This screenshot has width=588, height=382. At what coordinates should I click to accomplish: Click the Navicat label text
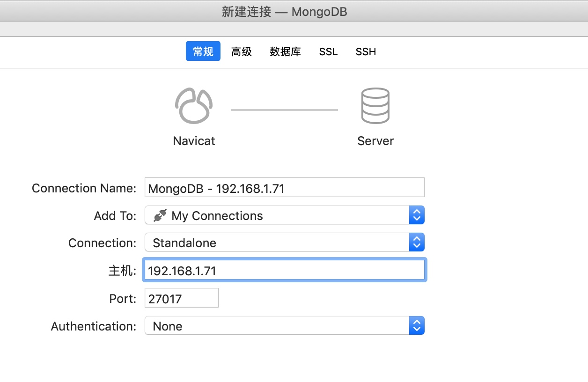tap(194, 141)
